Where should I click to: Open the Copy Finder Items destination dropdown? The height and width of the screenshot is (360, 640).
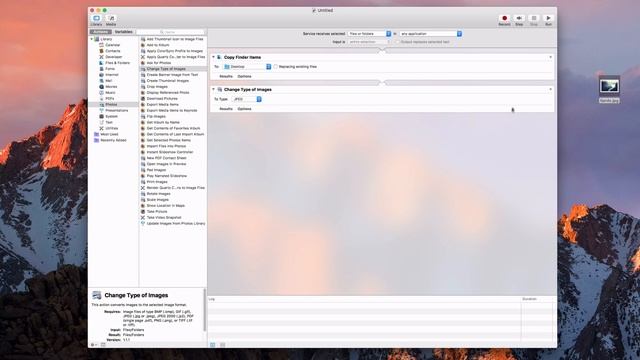coord(247,67)
